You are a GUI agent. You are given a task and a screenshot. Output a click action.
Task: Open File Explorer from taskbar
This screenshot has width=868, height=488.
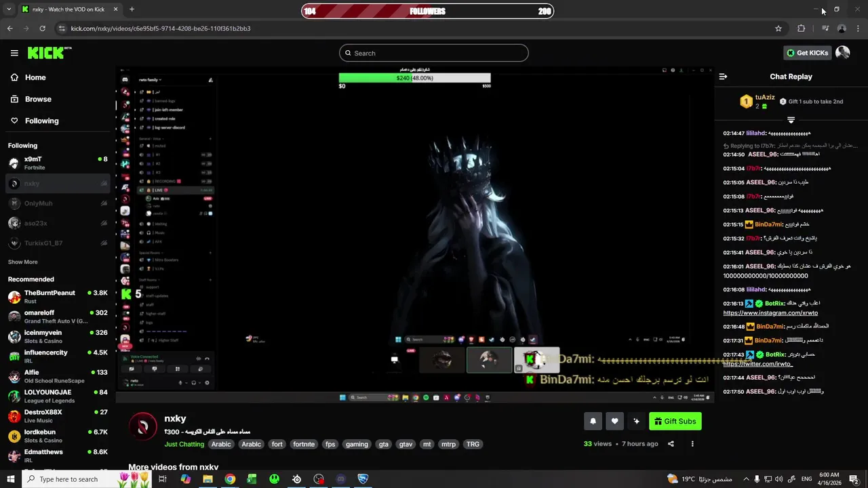(208, 479)
